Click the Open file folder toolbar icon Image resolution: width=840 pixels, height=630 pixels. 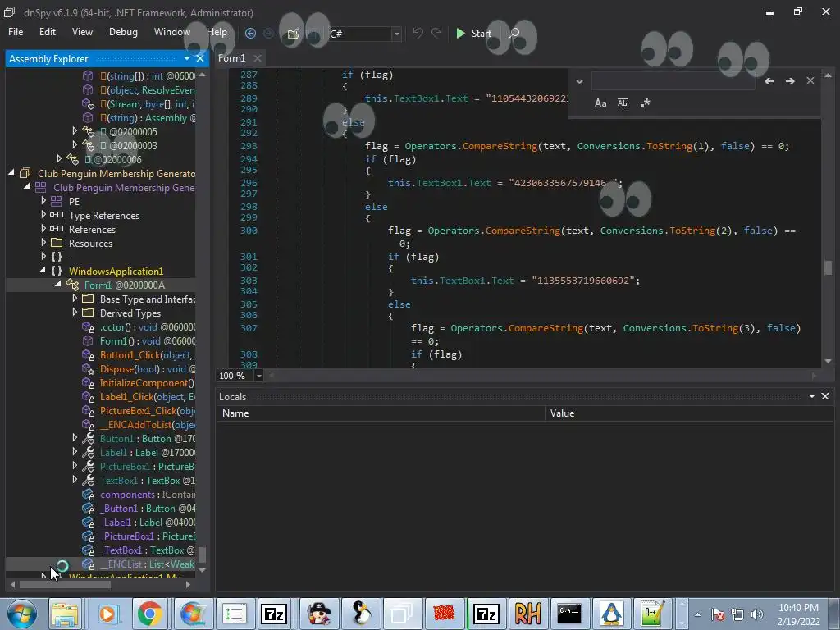(293, 34)
